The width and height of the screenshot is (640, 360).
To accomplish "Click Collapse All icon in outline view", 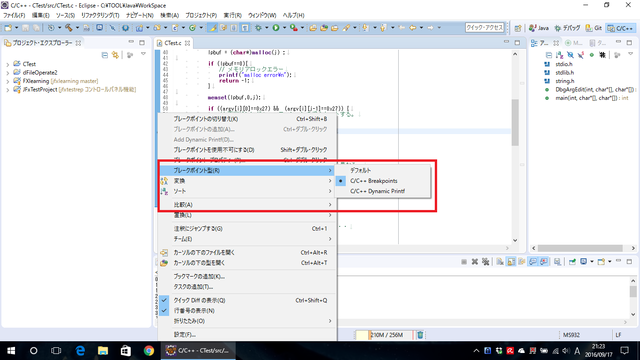I will (x=549, y=55).
